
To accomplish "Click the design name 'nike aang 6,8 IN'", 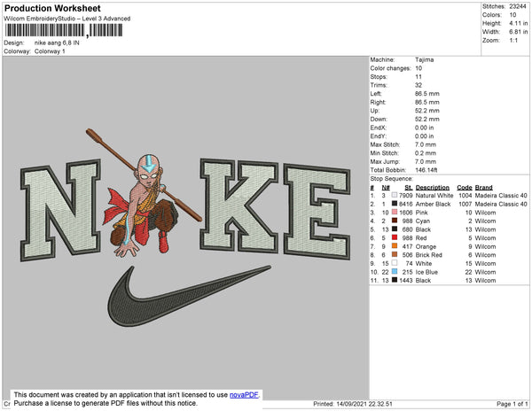I will click(x=57, y=43).
